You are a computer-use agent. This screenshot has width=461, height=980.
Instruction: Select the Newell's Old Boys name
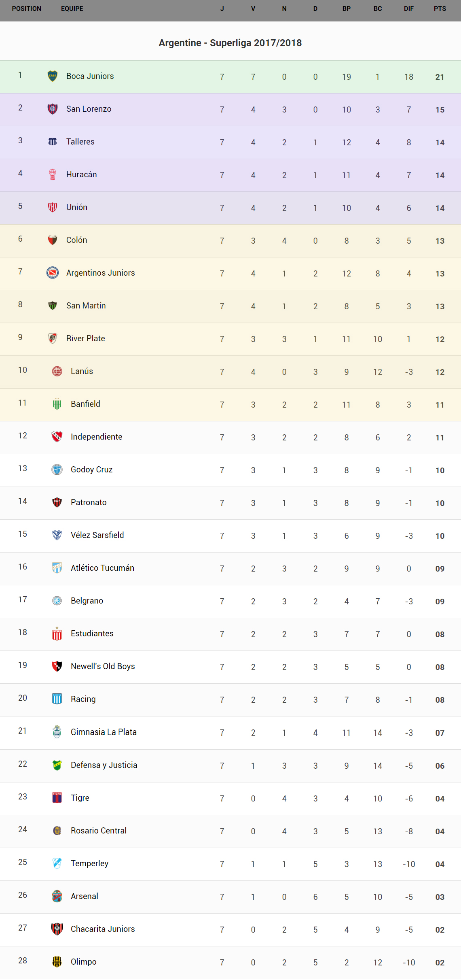click(103, 666)
